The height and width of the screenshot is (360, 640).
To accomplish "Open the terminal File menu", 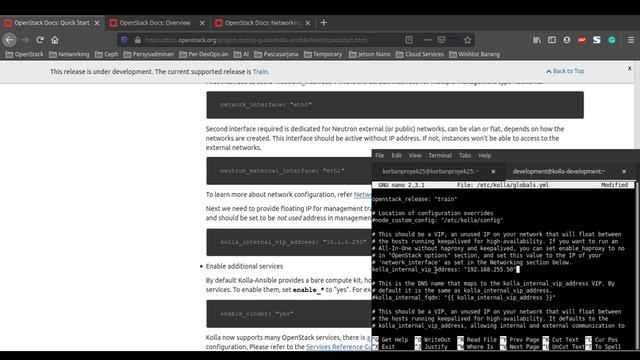I will point(380,156).
